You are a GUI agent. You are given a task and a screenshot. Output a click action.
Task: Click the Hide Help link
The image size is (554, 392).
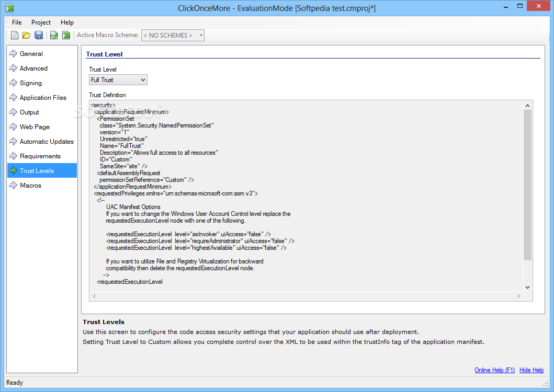(x=532, y=370)
